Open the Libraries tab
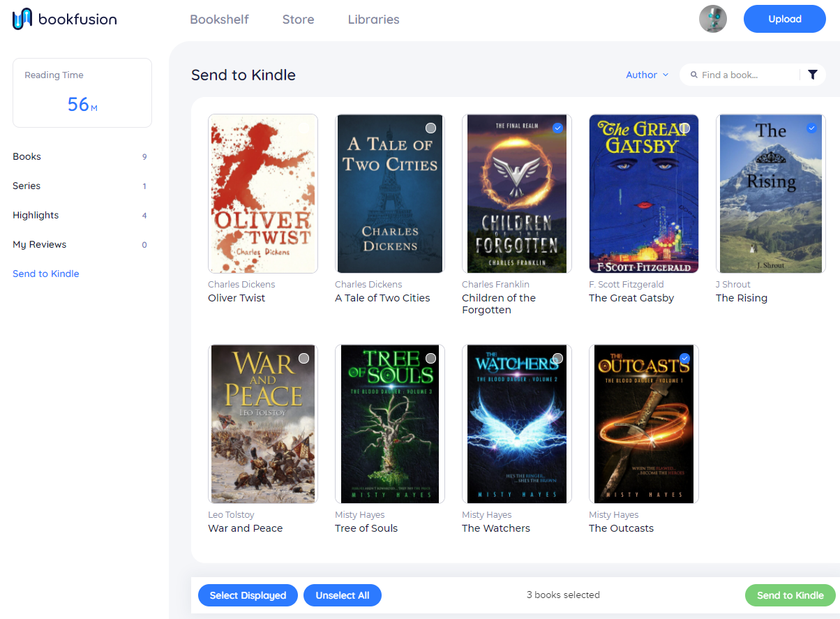This screenshot has height=619, width=840. click(373, 20)
